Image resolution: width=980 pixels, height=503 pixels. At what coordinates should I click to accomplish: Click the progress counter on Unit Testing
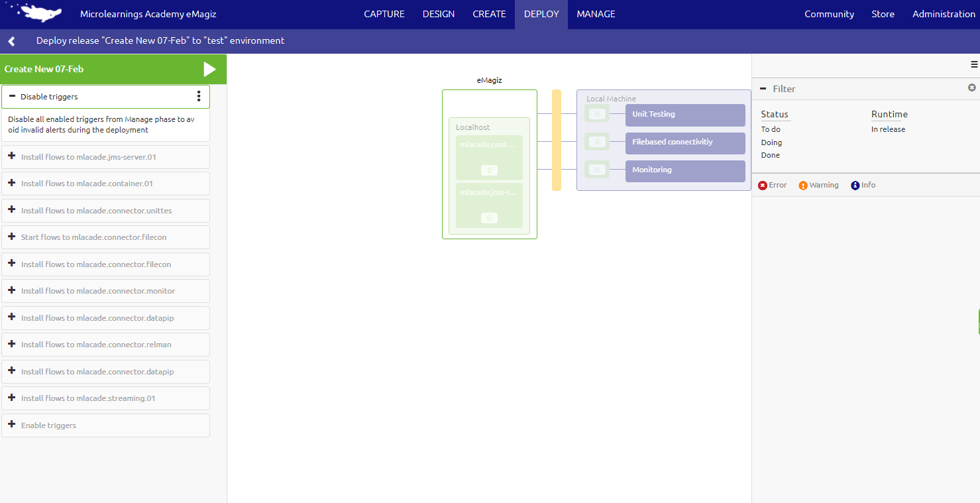pyautogui.click(x=597, y=113)
